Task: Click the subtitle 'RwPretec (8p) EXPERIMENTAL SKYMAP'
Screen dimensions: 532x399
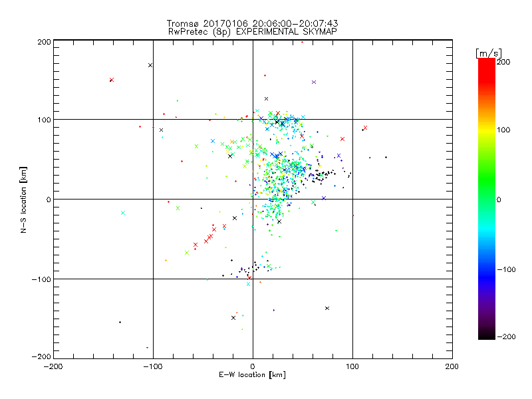Action: [253, 31]
